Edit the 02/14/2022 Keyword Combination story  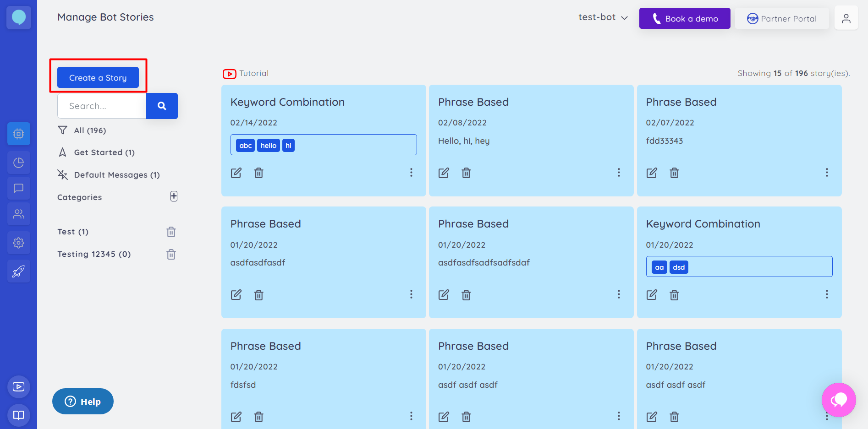pos(236,173)
